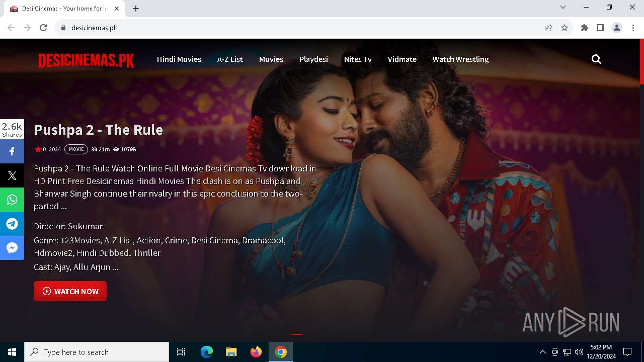Open volume control in system tray
644x362 pixels.
(579, 352)
